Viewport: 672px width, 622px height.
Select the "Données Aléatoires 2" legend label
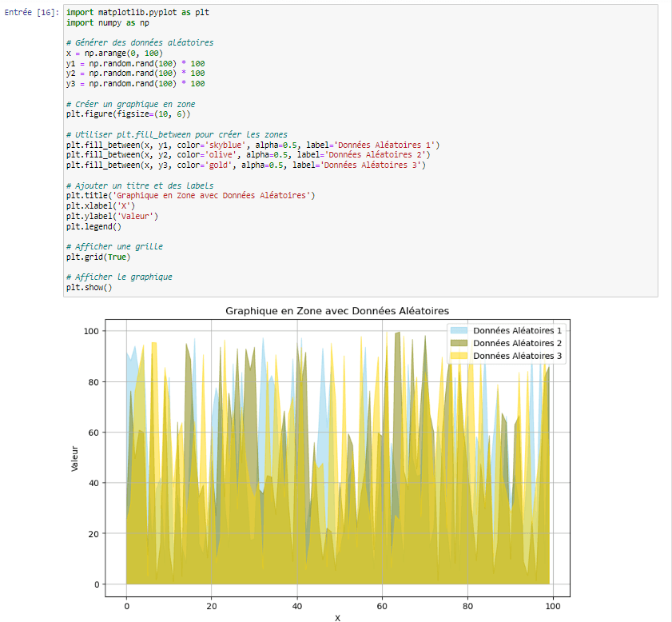coord(517,343)
